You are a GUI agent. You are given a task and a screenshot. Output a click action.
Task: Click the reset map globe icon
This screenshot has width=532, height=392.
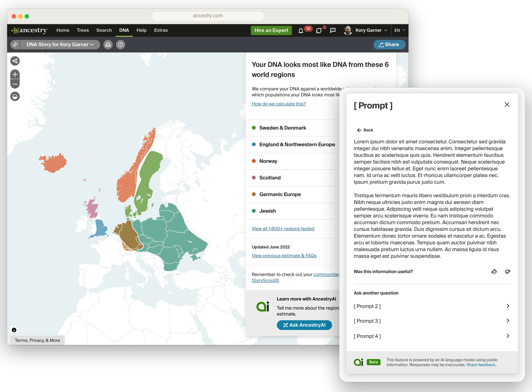click(x=15, y=96)
